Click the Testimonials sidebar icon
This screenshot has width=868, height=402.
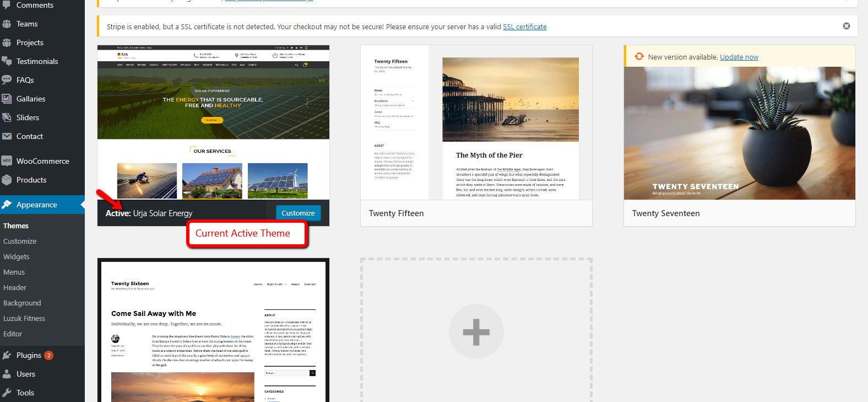coord(7,61)
